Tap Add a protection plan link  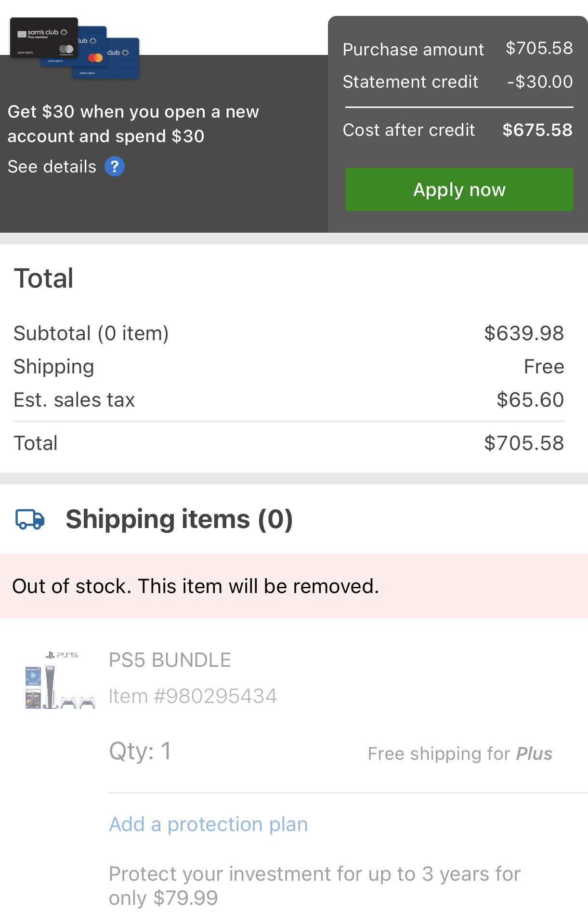208,824
